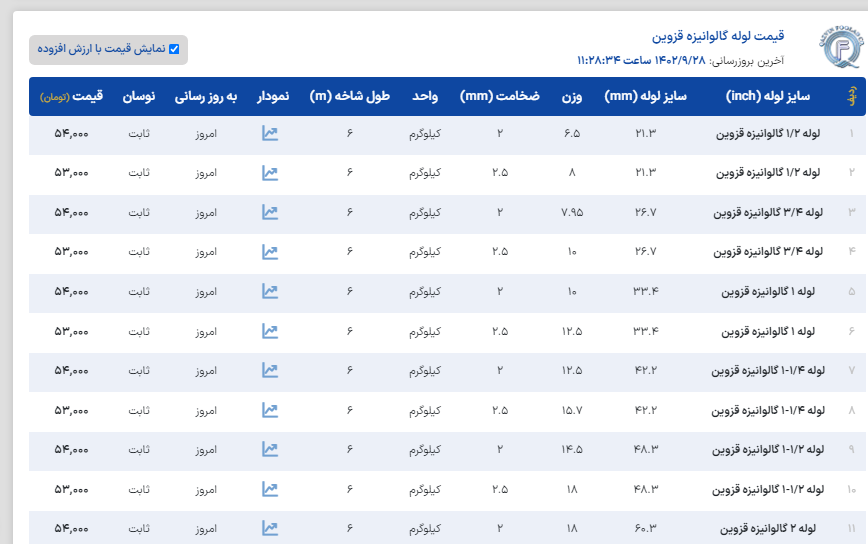Viewport: 868px width, 544px height.
Task: Open price chart icon for row 2
Action: tap(269, 172)
